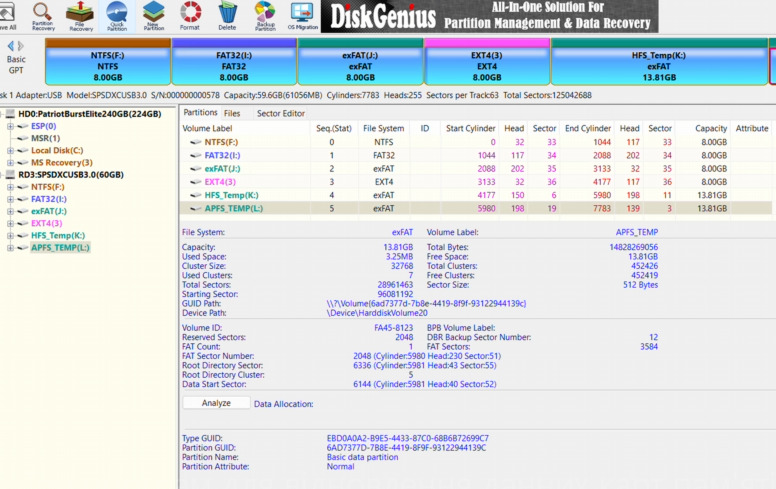Start the Quick Partition tool
This screenshot has height=489, width=776.
pos(117,16)
